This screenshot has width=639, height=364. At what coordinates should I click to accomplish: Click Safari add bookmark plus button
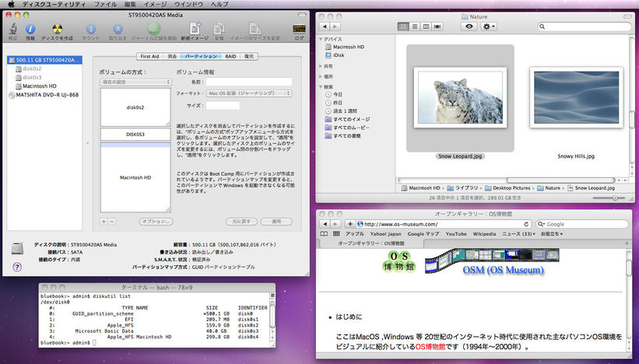(349, 224)
